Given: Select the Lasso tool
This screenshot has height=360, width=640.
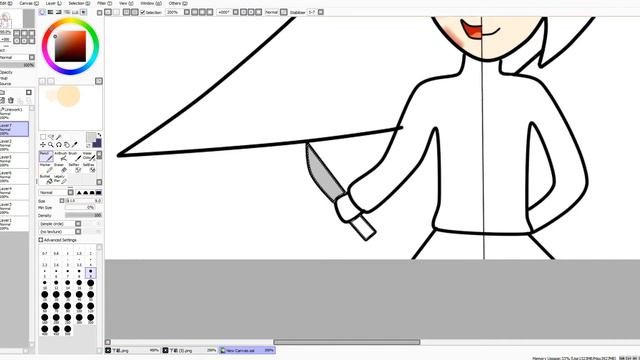Looking at the screenshot, I should click(51, 137).
